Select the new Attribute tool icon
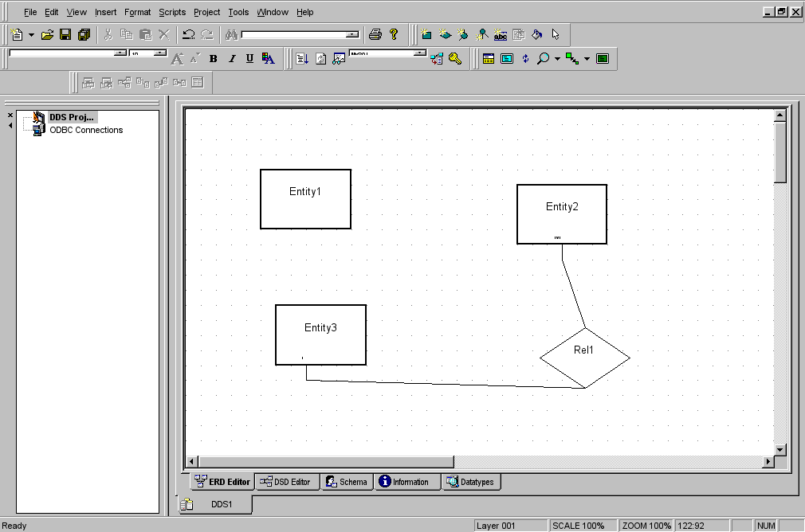Image resolution: width=805 pixels, height=532 pixels. tap(481, 34)
